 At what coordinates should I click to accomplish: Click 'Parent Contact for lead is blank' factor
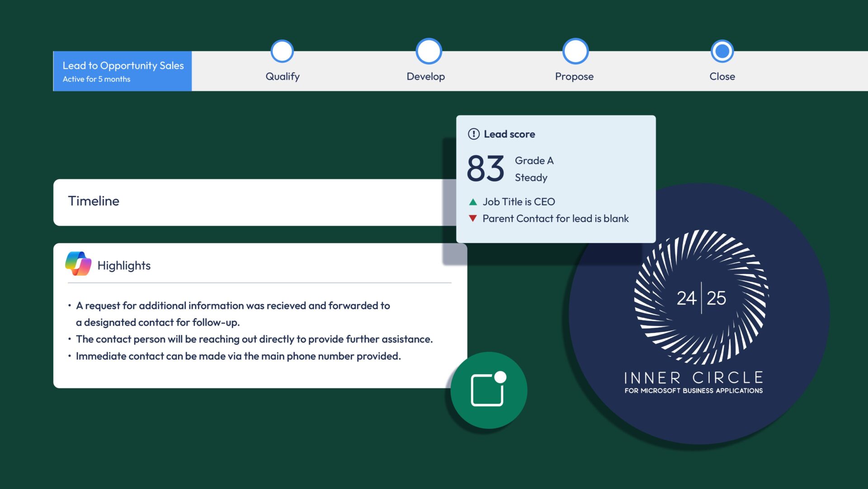(556, 218)
